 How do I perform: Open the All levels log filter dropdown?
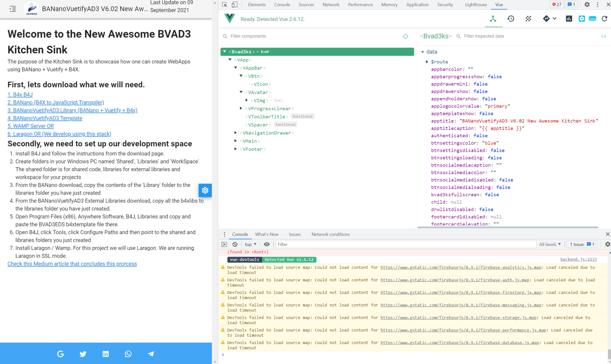tap(550, 244)
